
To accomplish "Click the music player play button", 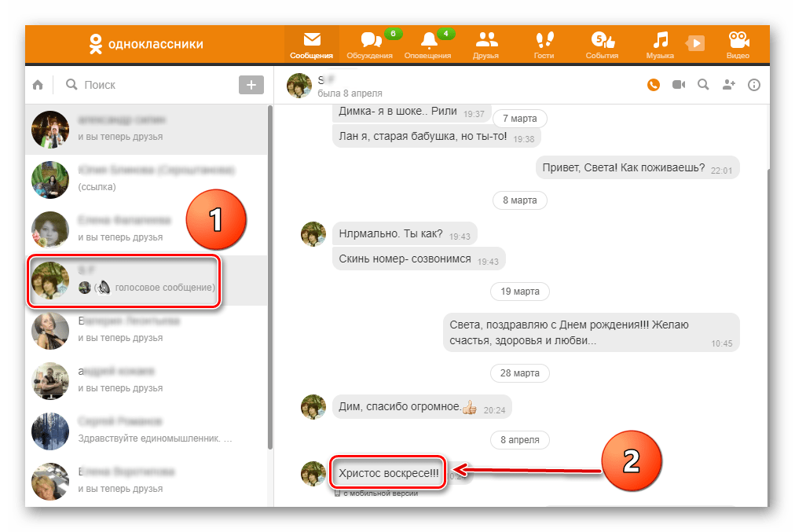I will [696, 43].
